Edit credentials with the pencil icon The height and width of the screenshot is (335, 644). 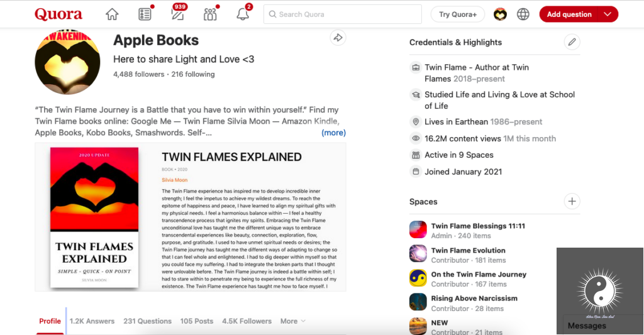(572, 42)
